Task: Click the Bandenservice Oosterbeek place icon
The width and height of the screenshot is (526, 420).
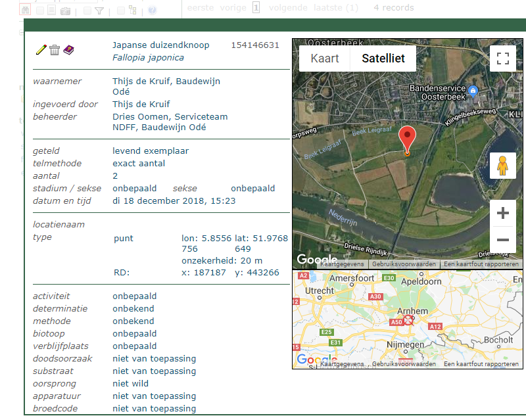Action: click(x=473, y=91)
